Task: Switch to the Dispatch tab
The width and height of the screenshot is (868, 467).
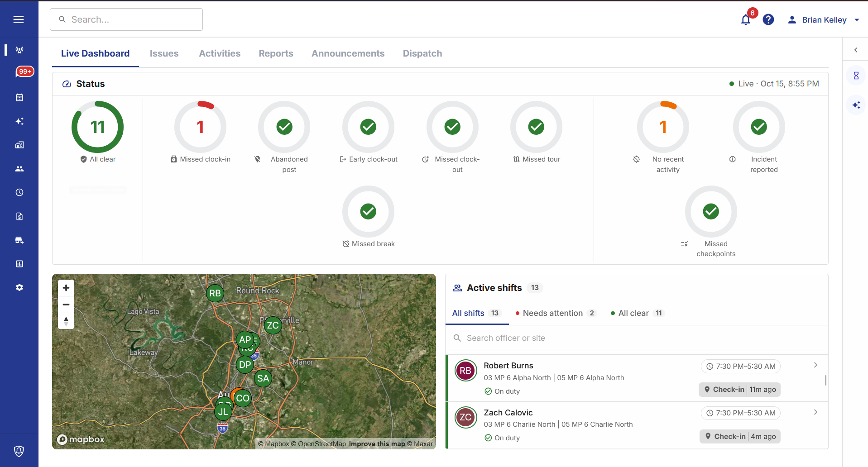Action: pos(422,53)
